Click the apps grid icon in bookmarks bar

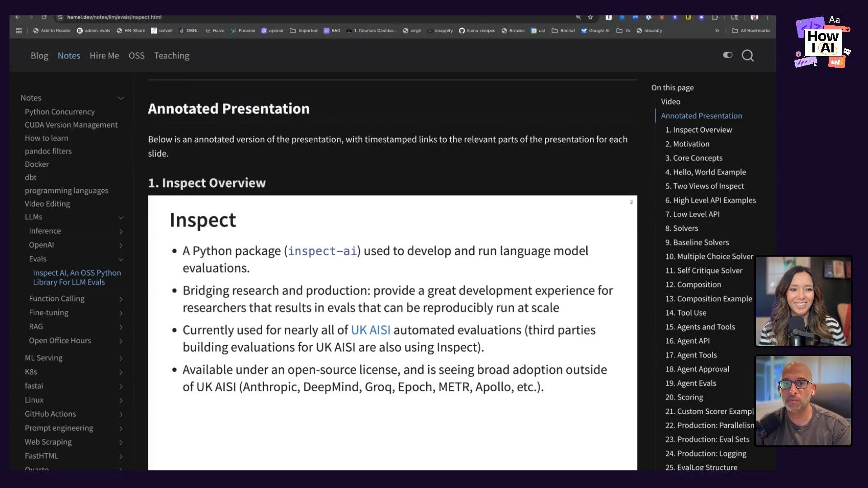click(x=19, y=31)
